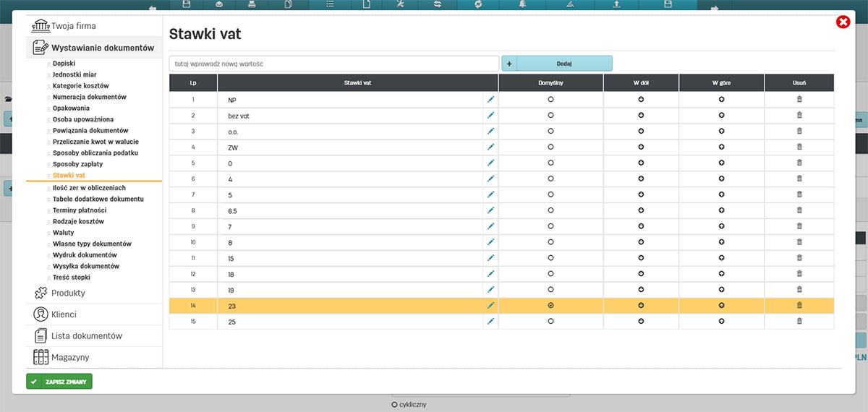Click the new VAT value input field

tap(333, 64)
